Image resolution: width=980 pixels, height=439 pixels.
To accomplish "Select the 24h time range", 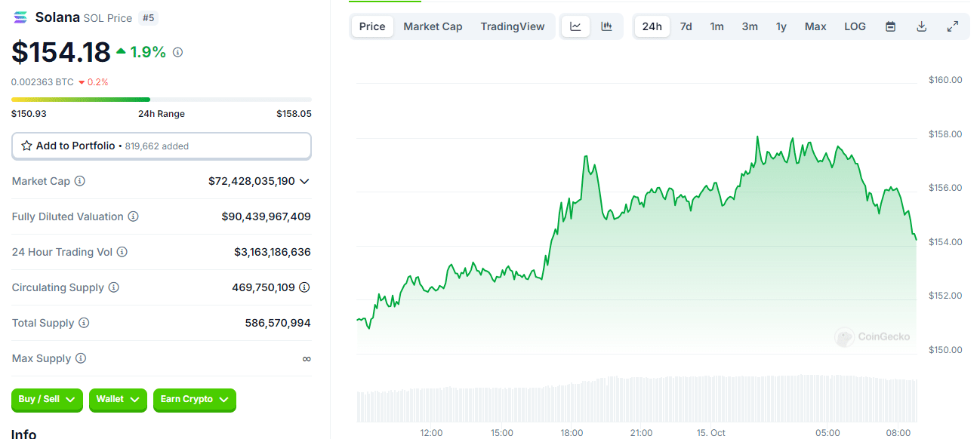I will click(x=652, y=26).
